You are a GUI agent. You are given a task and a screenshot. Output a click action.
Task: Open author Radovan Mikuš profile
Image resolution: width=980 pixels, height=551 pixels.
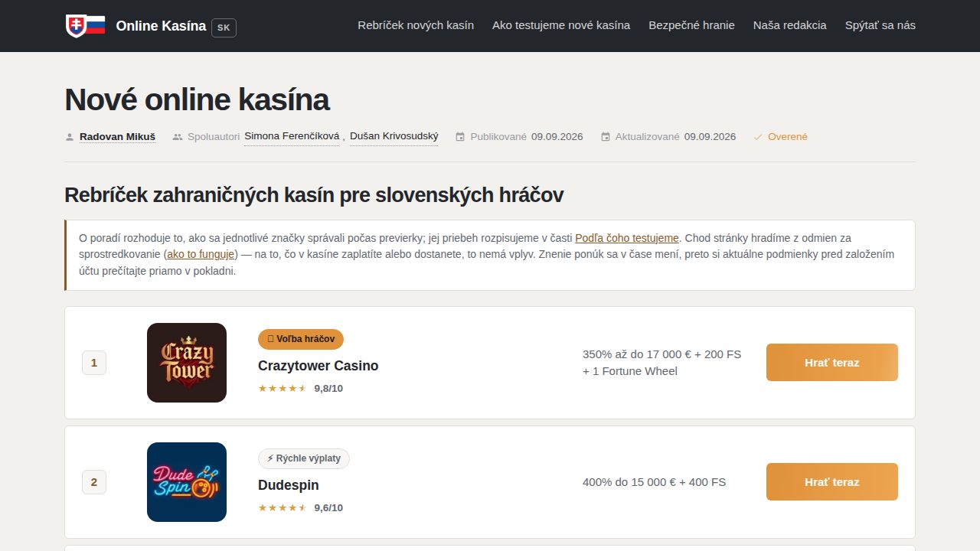(117, 137)
